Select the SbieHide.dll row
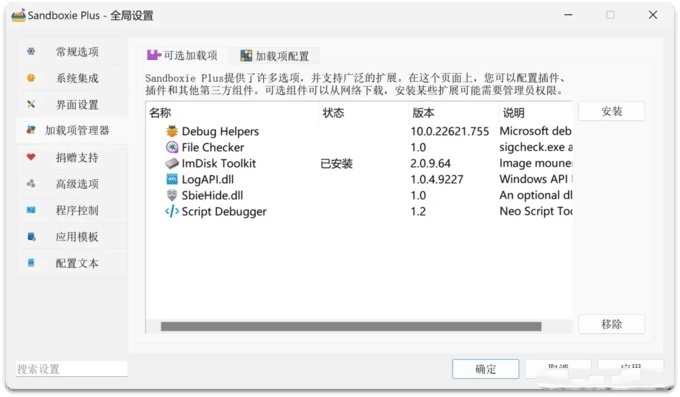 (x=359, y=195)
